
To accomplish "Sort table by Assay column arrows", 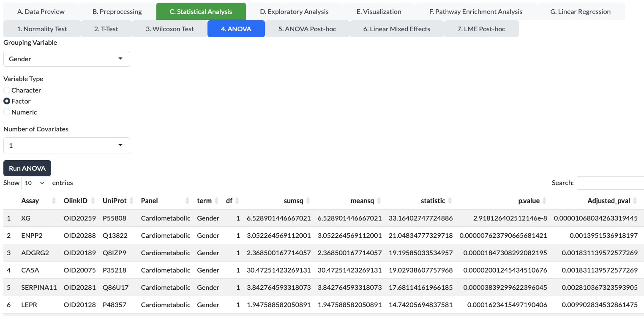I will click(54, 201).
